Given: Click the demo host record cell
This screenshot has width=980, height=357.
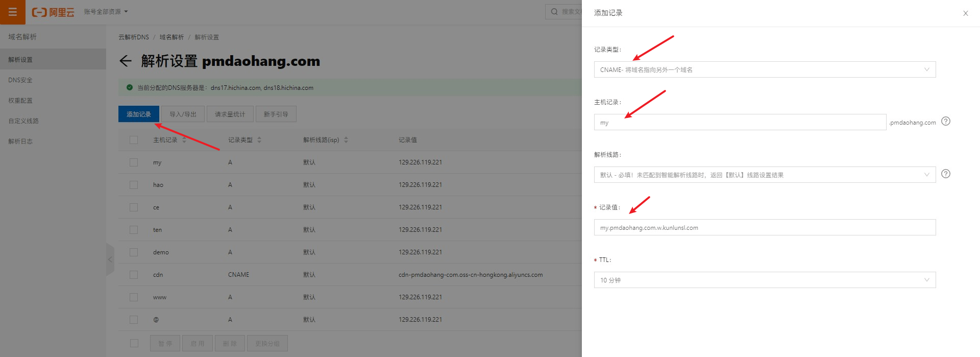Looking at the screenshot, I should click(x=161, y=252).
